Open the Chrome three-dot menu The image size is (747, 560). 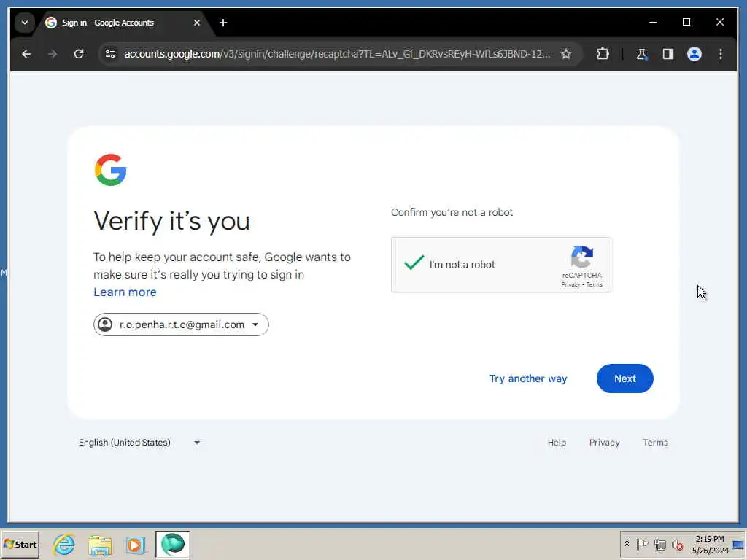[x=720, y=54]
